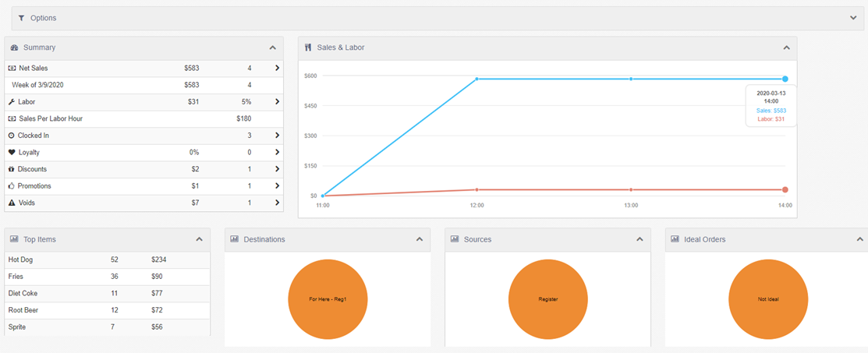Click the Promotions thumbs-up icon
This screenshot has width=868, height=353.
(12, 186)
